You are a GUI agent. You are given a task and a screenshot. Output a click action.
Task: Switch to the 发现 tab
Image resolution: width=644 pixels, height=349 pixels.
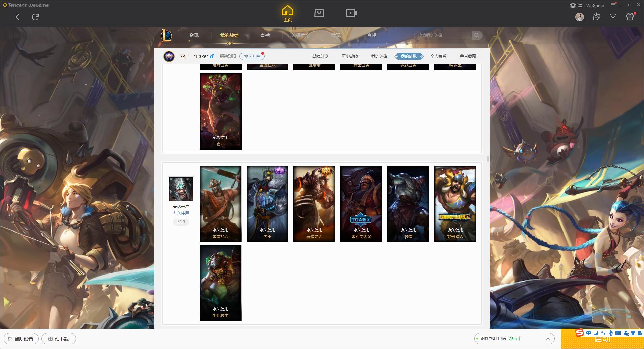coord(336,35)
